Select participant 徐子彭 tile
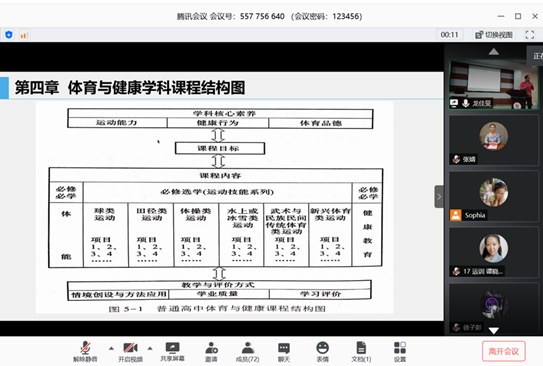The height and width of the screenshot is (366, 543). point(493,308)
